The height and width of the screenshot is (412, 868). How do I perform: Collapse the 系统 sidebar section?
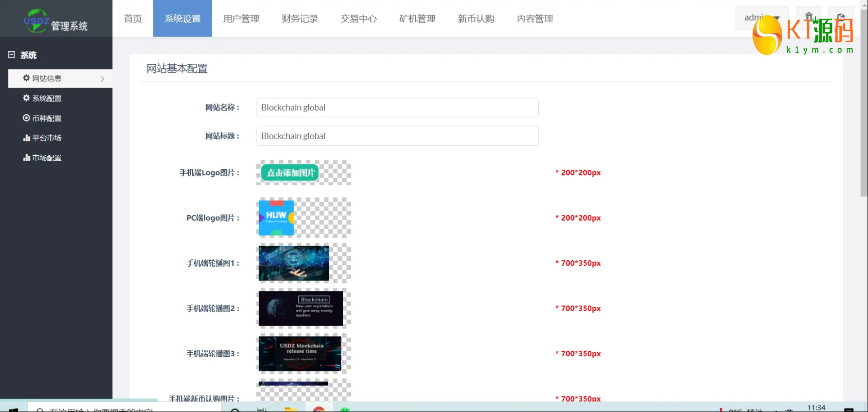[x=12, y=55]
